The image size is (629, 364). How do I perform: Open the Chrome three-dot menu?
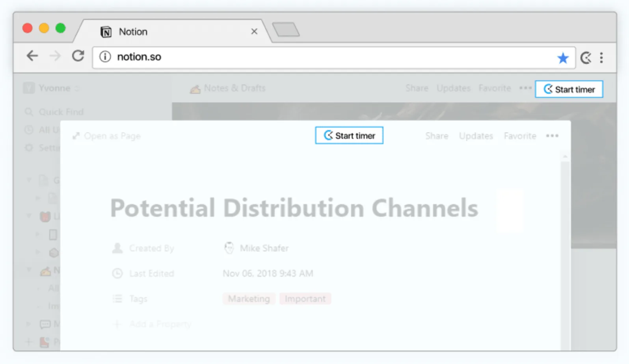coord(601,58)
